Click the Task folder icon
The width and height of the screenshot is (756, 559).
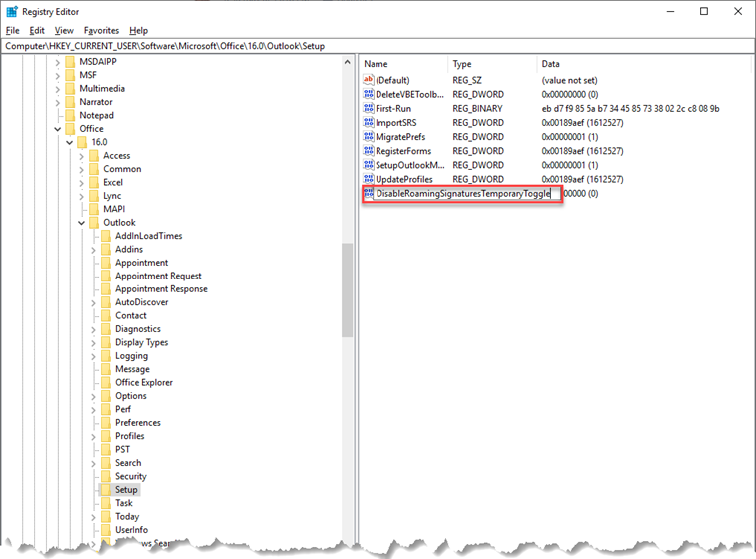[106, 503]
